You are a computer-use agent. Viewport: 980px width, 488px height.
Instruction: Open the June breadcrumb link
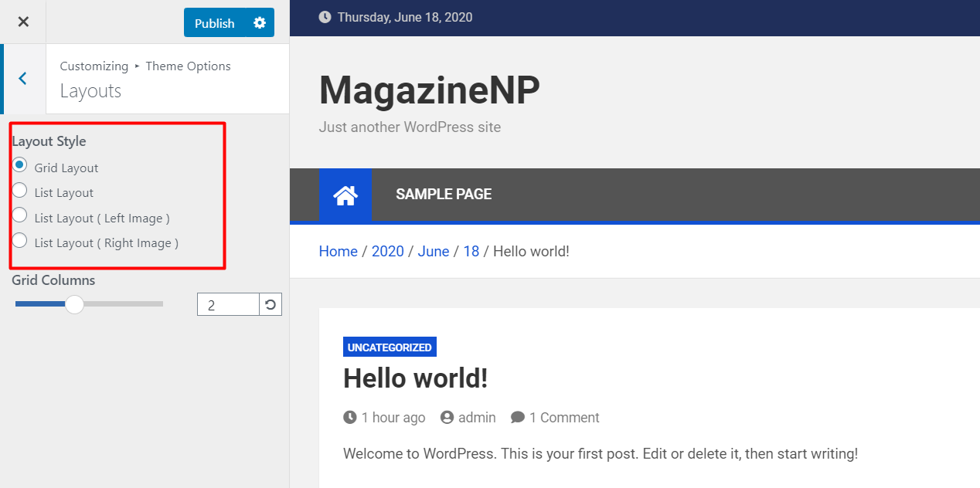point(434,251)
